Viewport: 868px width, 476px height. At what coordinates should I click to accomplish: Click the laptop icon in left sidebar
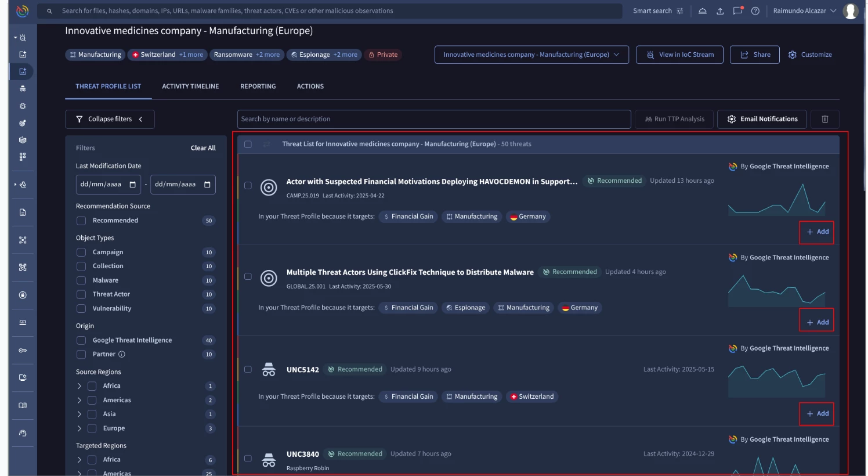pos(23,322)
